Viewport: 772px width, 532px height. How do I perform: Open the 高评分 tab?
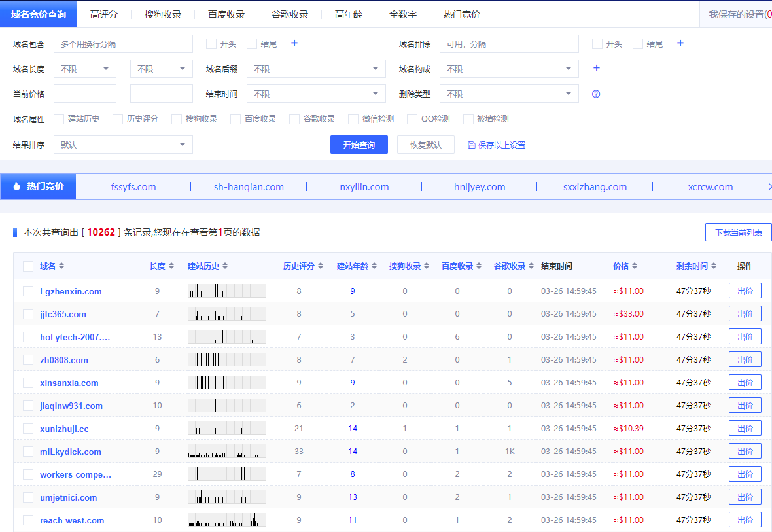[104, 15]
